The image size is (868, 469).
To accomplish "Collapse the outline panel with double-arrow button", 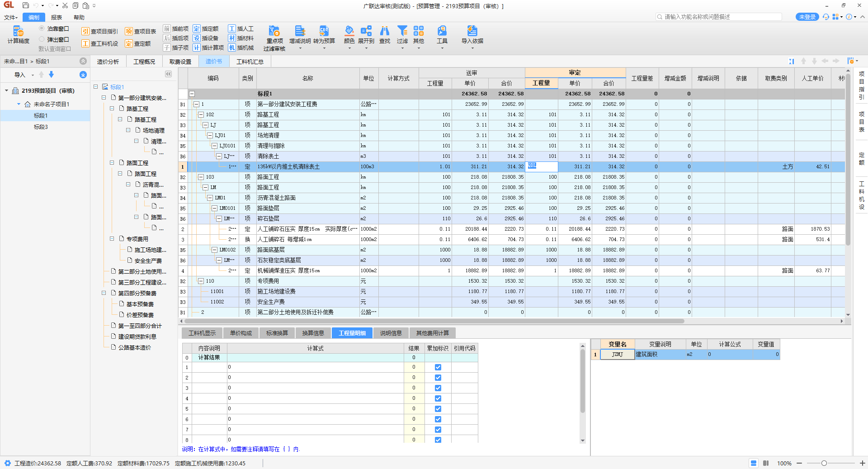I will (168, 74).
